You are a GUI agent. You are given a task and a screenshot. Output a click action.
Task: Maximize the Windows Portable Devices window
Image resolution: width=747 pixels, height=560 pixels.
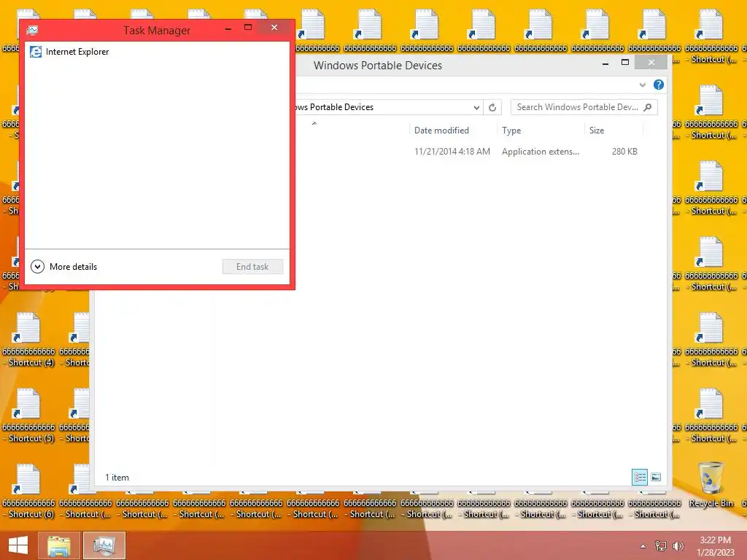[625, 63]
